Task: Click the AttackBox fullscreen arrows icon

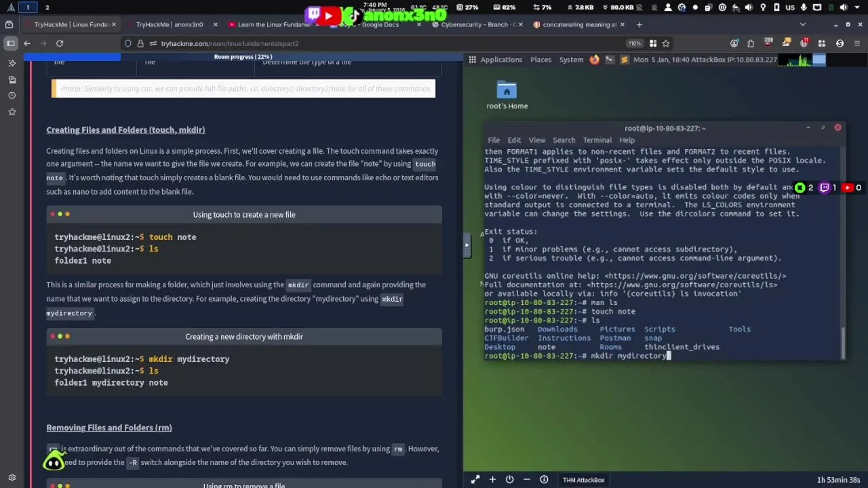Action: (x=475, y=480)
